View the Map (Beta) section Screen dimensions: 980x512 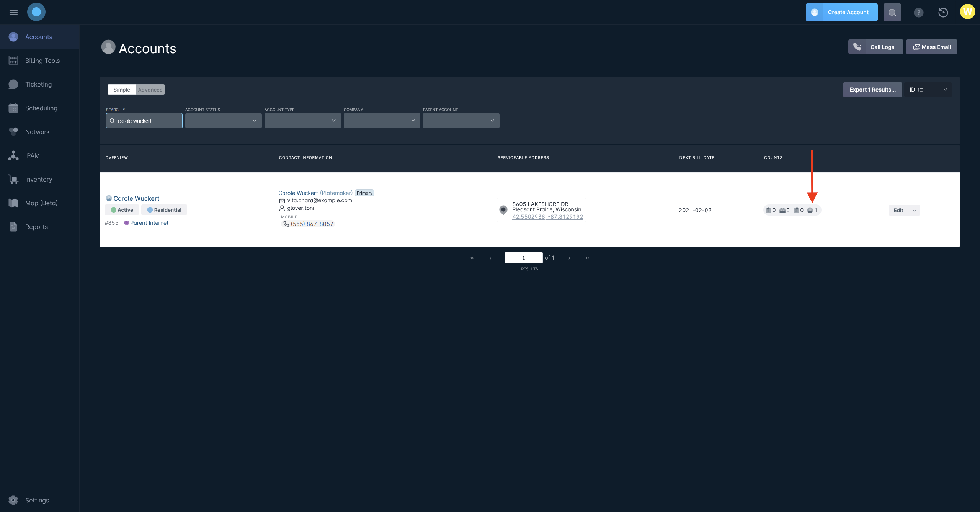click(41, 203)
